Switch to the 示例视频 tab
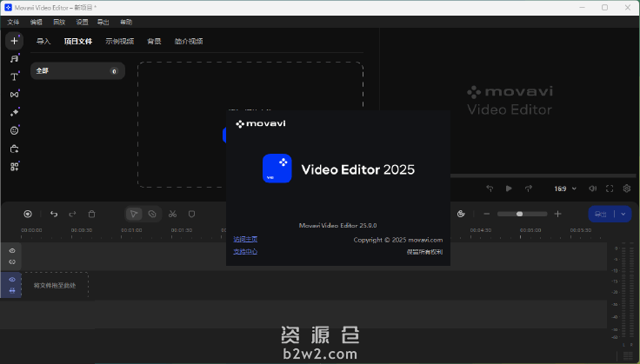Viewport: 640px width, 364px height. pyautogui.click(x=120, y=41)
